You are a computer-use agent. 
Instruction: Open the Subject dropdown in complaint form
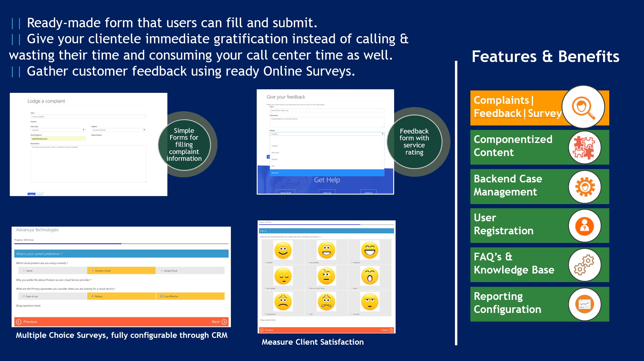point(118,130)
